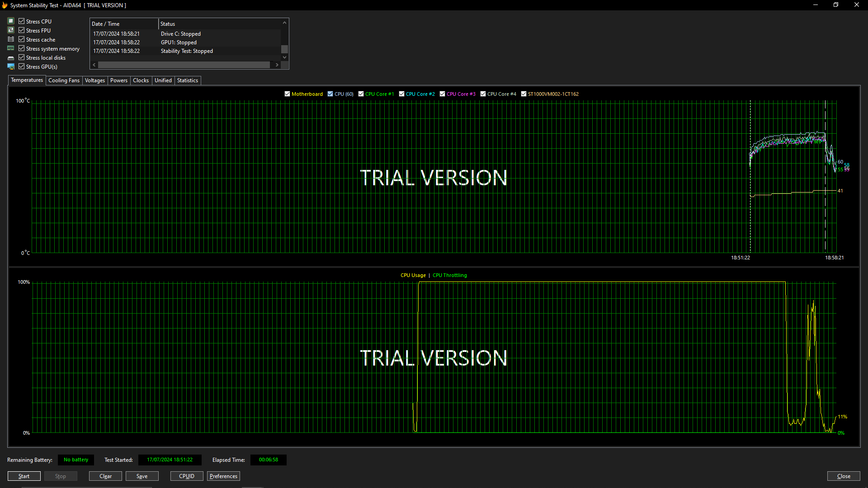The width and height of the screenshot is (868, 488).
Task: Click the disk drive icon beside Stress local disks
Action: click(11, 58)
